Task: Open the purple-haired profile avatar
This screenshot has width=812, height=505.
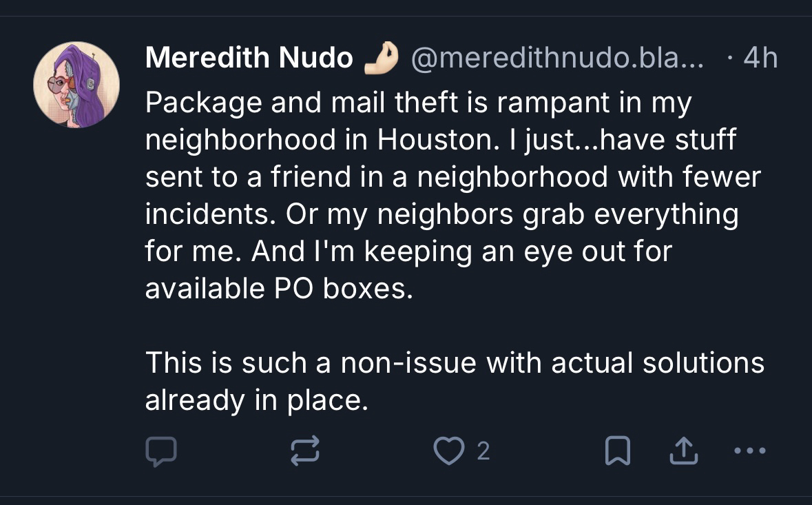Action: [76, 85]
